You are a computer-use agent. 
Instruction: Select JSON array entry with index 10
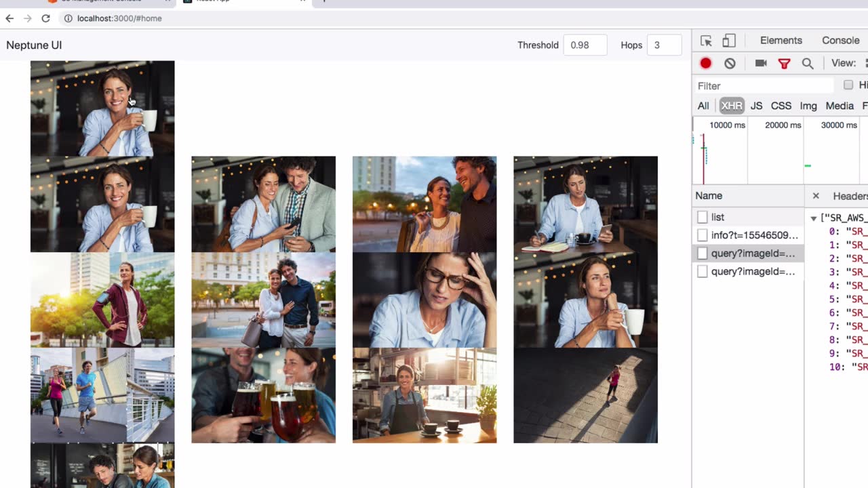point(848,367)
